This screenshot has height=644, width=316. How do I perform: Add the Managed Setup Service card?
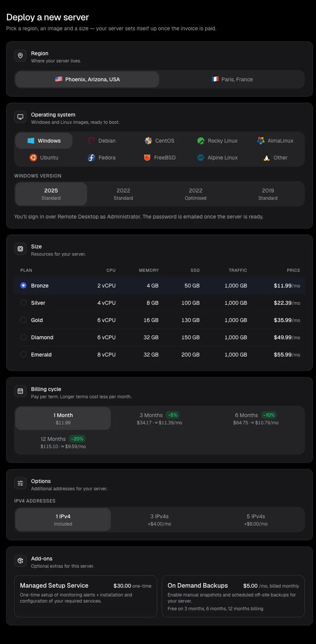tap(86, 596)
